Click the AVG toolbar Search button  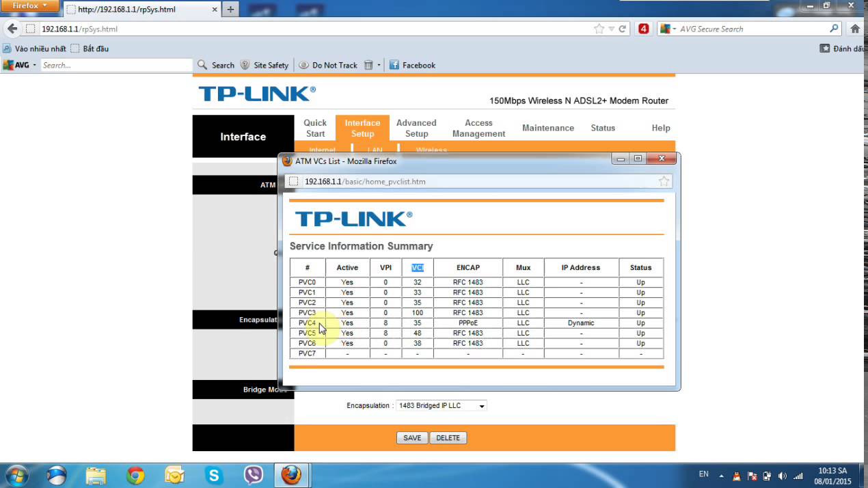point(216,65)
